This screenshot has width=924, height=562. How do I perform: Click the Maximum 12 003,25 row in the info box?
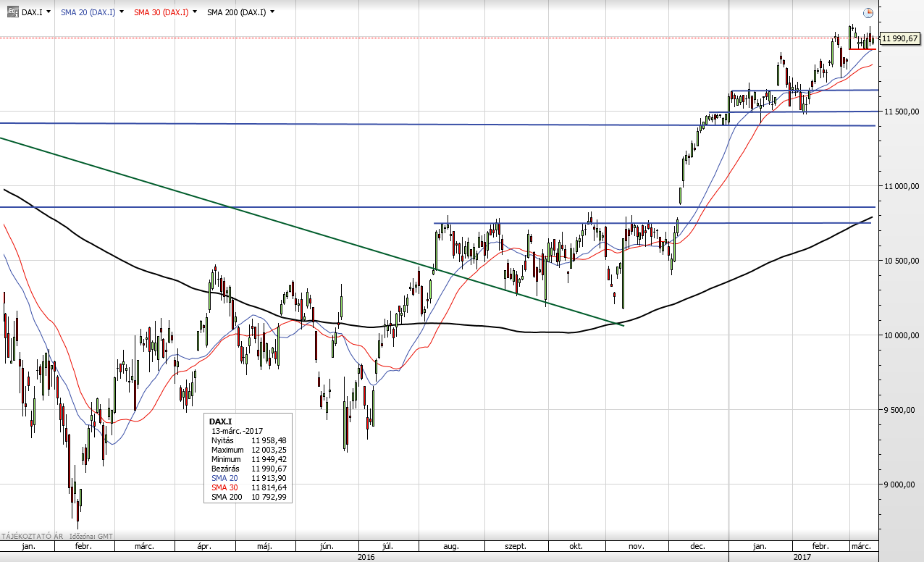(x=248, y=450)
